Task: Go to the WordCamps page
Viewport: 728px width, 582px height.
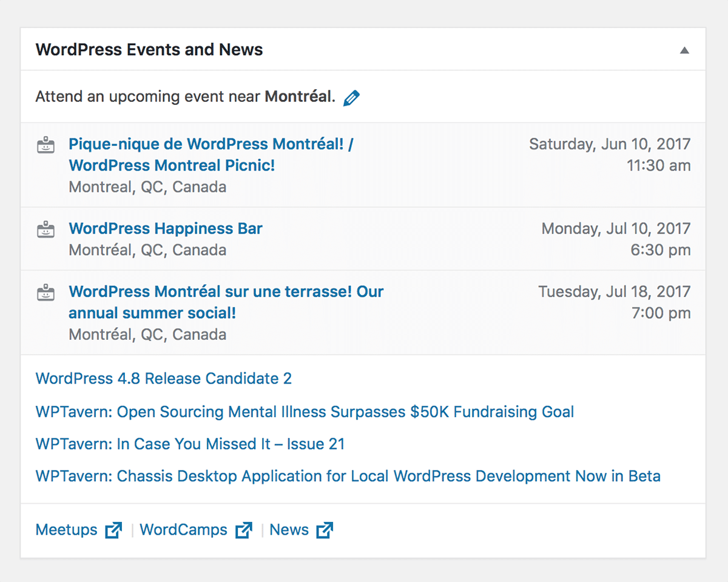Action: 184,530
